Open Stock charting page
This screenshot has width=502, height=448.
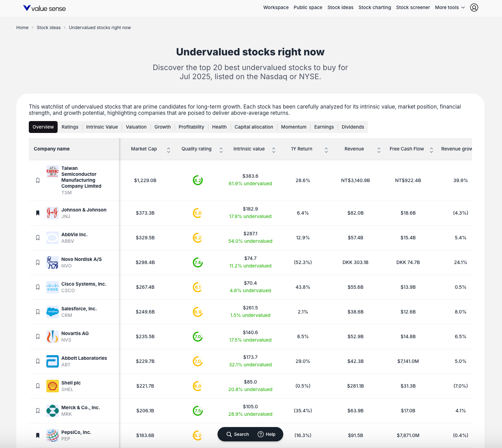pos(375,8)
